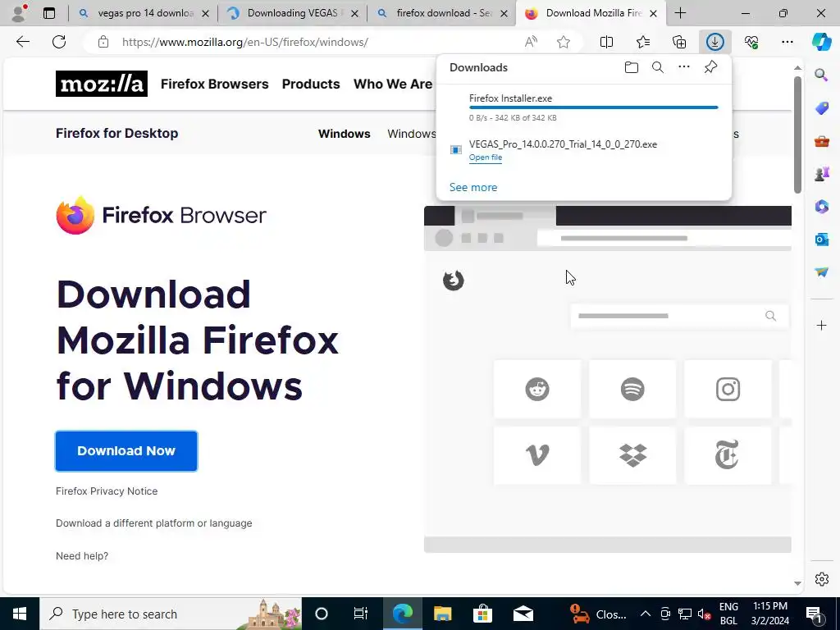840x630 pixels.
Task: Open sidebar Shopping tag icon
Action: (821, 108)
